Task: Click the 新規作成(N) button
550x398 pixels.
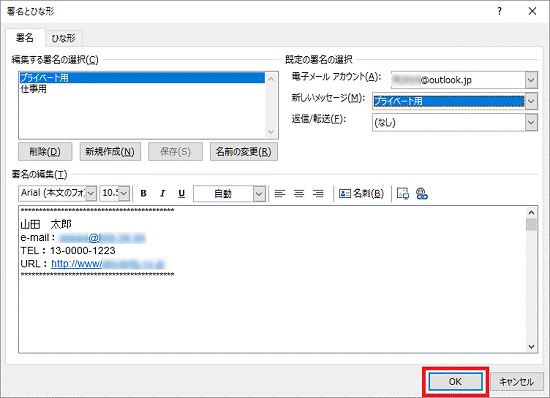Action: [110, 151]
